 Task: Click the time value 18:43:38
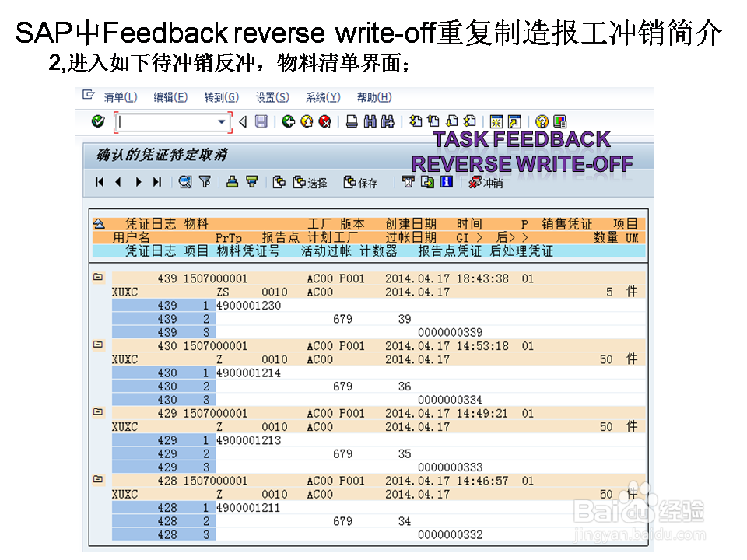pos(482,278)
